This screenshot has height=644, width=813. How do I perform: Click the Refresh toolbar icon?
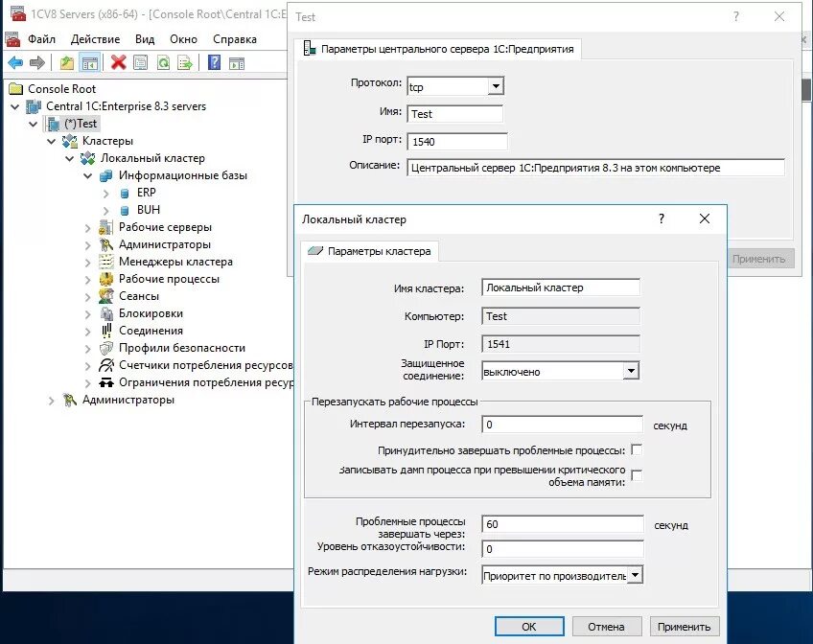[x=163, y=63]
